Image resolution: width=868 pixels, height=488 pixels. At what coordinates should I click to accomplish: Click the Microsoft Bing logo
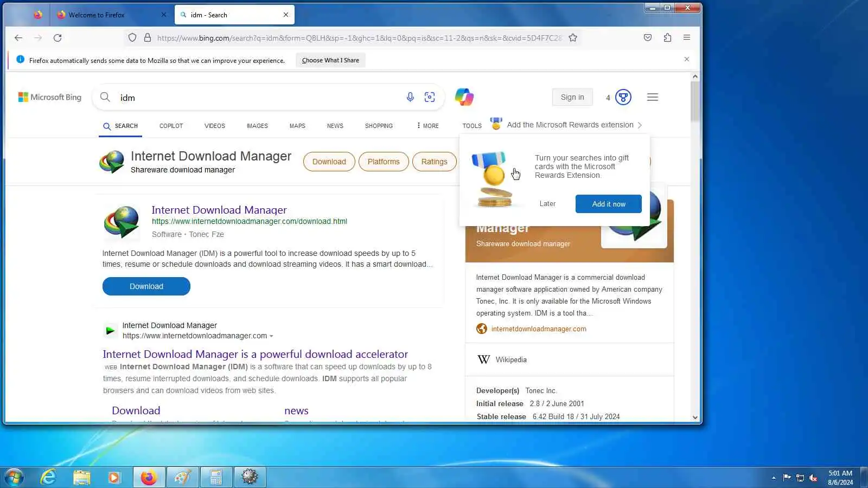tap(50, 97)
